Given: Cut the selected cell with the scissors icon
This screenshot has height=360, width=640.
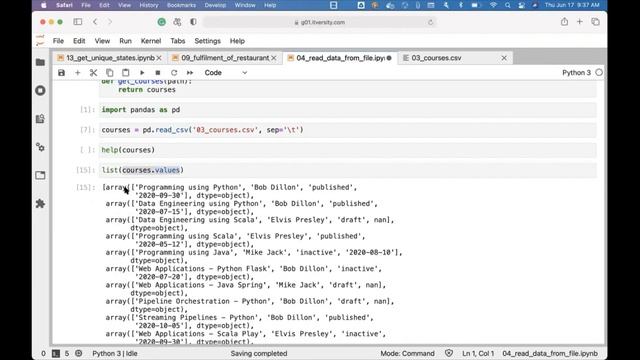Looking at the screenshot, I should point(93,73).
